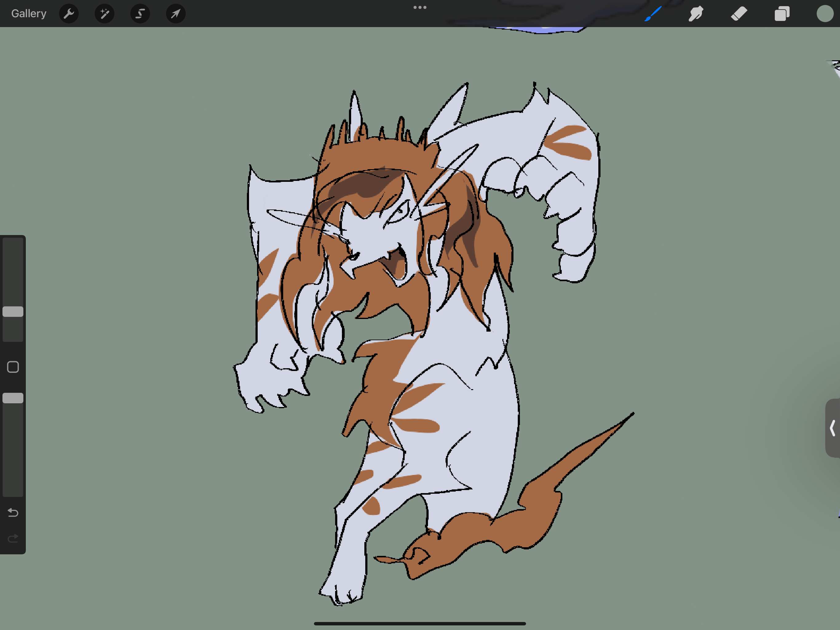Tap the iPad home indicator bar
This screenshot has width=840, height=630.
click(x=420, y=624)
